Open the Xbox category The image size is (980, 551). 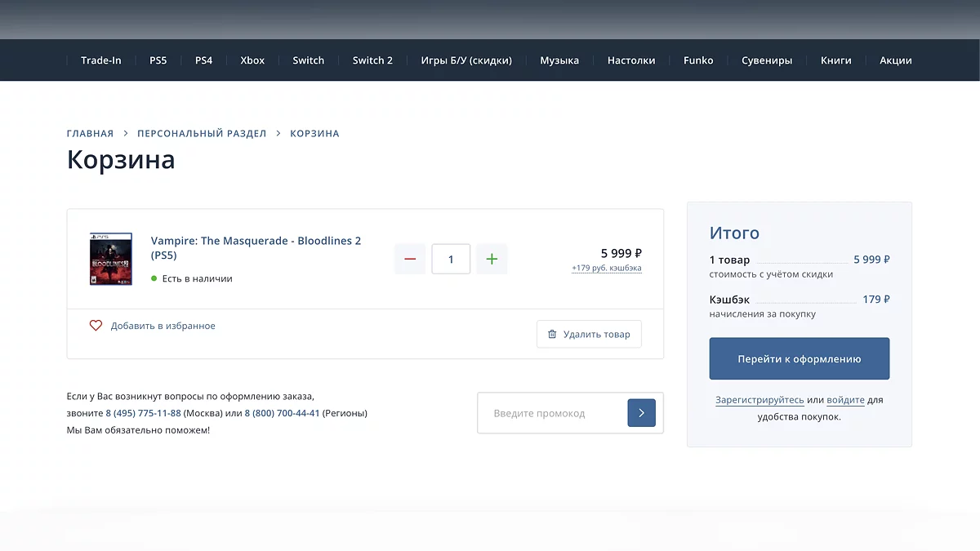pyautogui.click(x=252, y=60)
